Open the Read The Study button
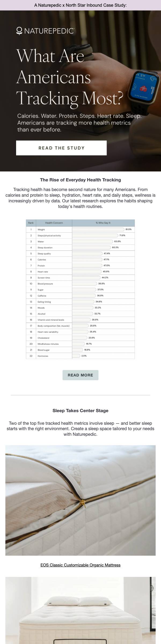This screenshot has height=644, width=161. [x=61, y=148]
